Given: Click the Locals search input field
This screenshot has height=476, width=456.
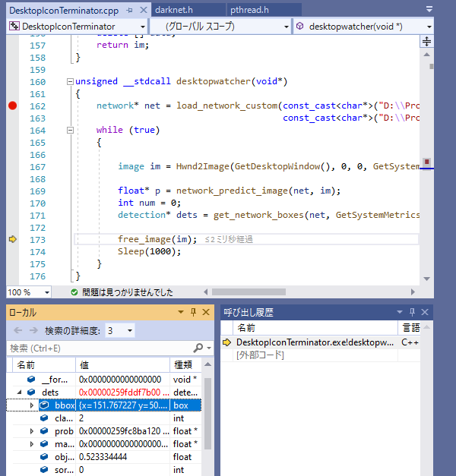Looking at the screenshot, I should [x=99, y=348].
